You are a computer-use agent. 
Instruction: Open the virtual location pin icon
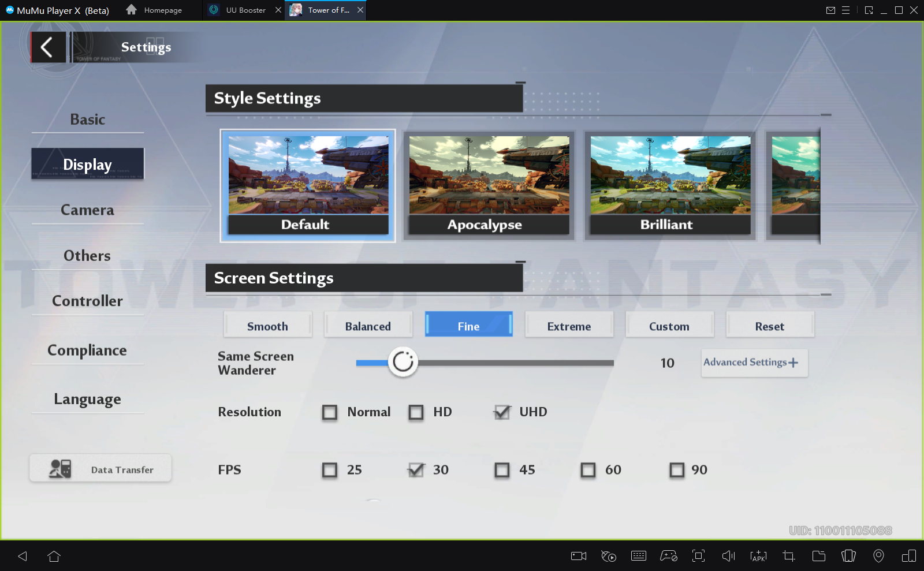click(x=878, y=556)
